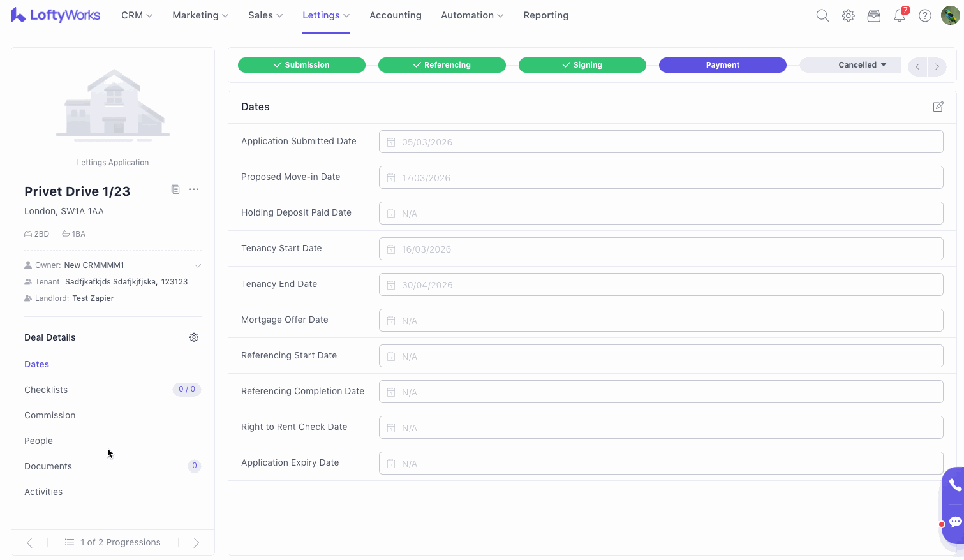Viewport: 964px width, 560px height.
Task: Click the phone call floating button
Action: tap(954, 486)
